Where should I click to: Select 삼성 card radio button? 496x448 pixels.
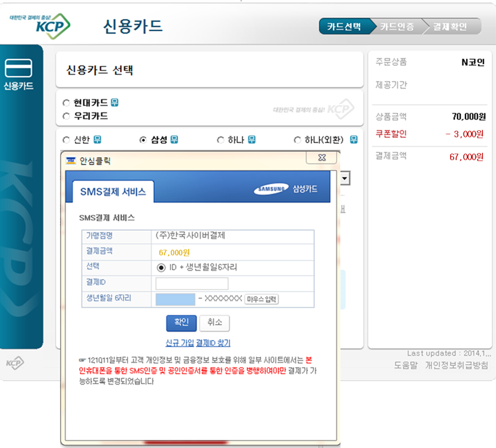[143, 140]
